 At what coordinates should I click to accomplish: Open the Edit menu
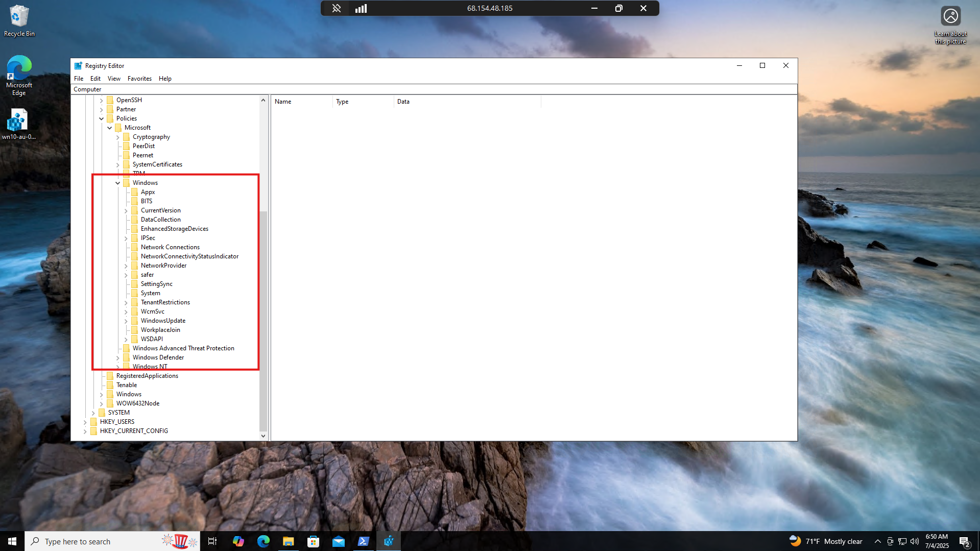coord(95,79)
